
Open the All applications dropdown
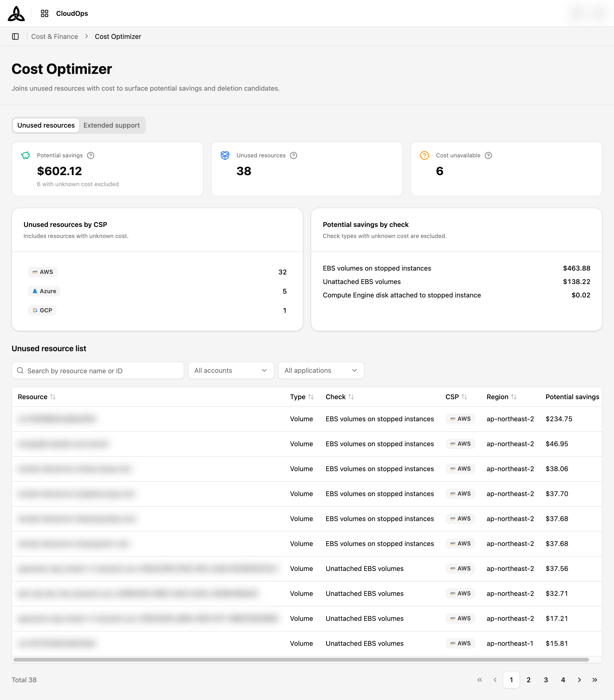coord(321,371)
